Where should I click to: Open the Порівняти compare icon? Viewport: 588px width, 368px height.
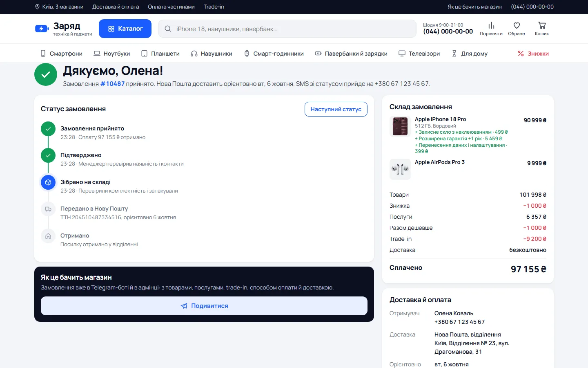click(491, 25)
